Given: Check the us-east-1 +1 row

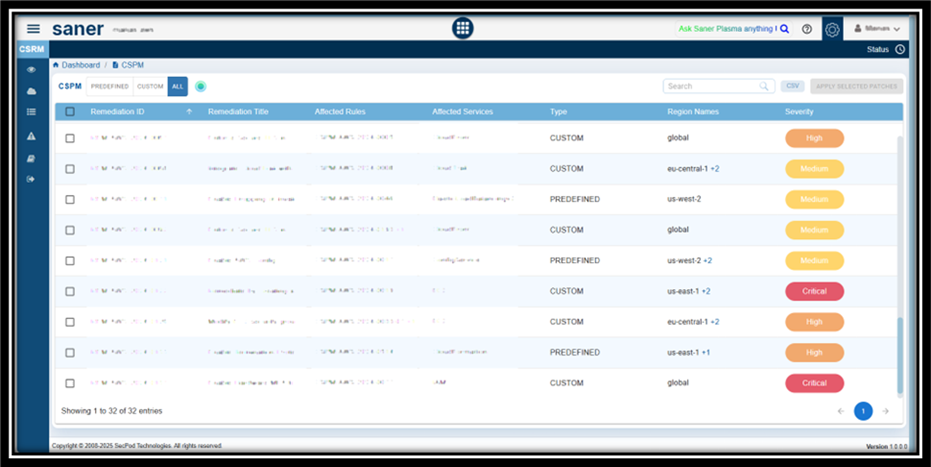Looking at the screenshot, I should [x=70, y=352].
